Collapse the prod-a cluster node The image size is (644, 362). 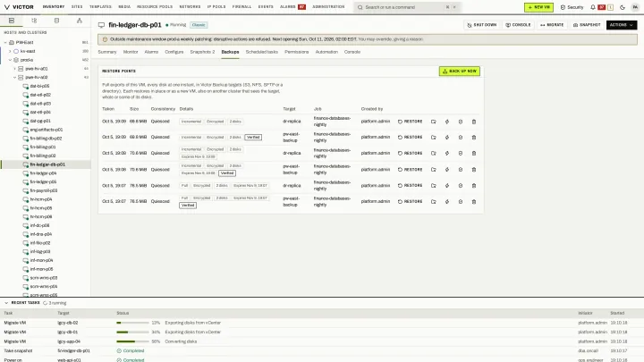coord(10,60)
